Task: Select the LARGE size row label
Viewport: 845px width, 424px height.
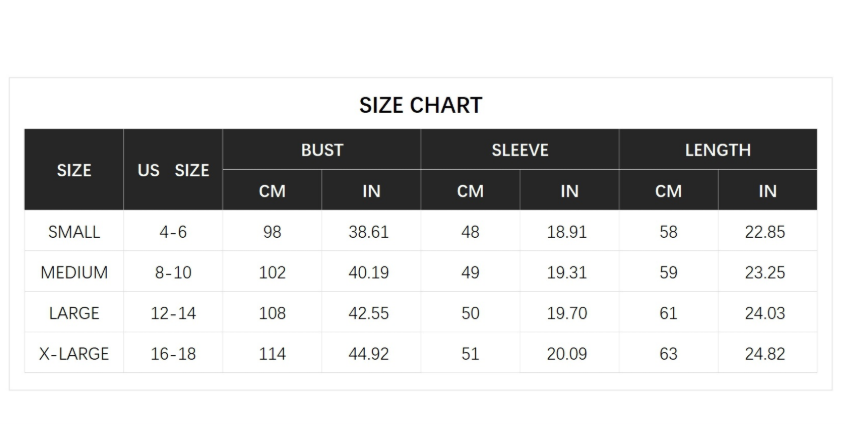Action: pyautogui.click(x=74, y=313)
